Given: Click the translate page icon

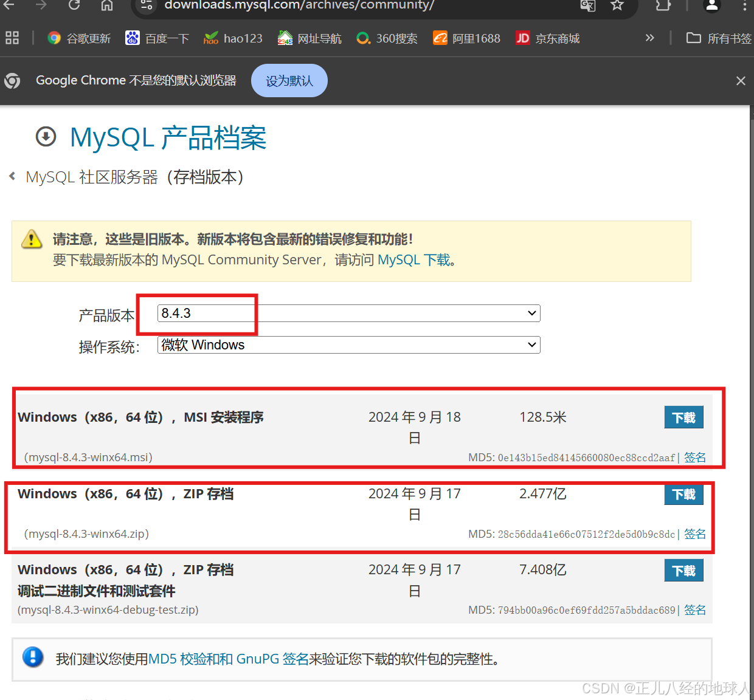Looking at the screenshot, I should click(588, 5).
